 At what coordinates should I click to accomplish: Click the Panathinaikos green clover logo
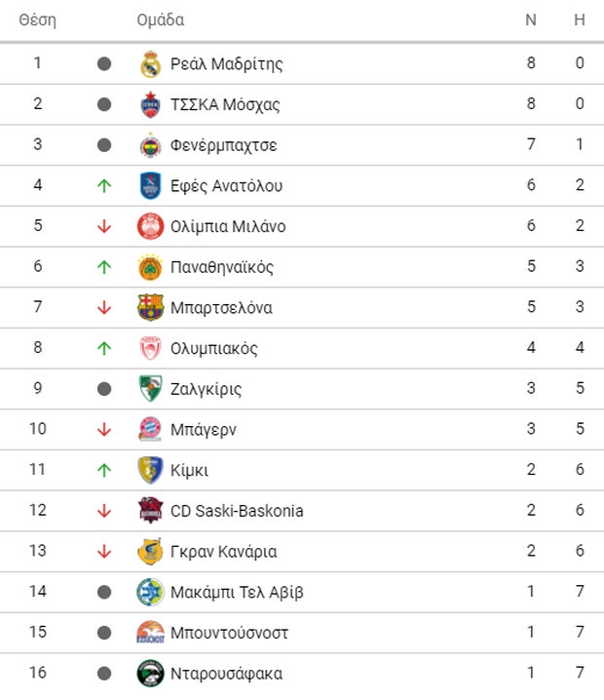[x=149, y=267]
